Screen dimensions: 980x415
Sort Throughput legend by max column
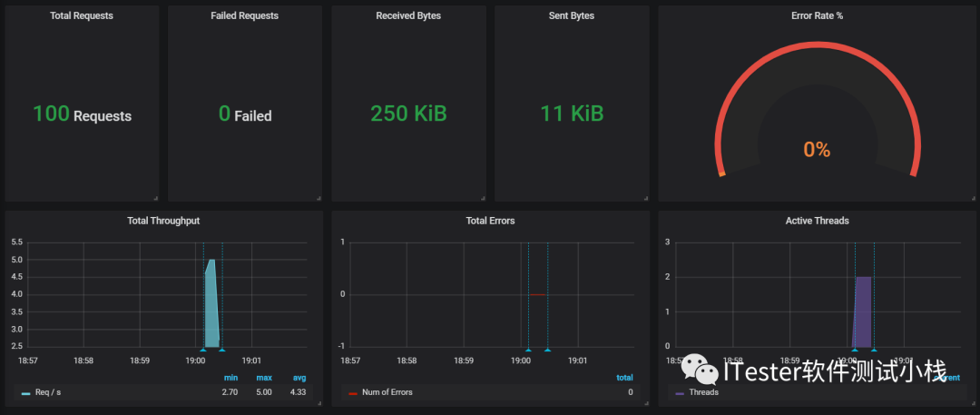[x=264, y=378]
